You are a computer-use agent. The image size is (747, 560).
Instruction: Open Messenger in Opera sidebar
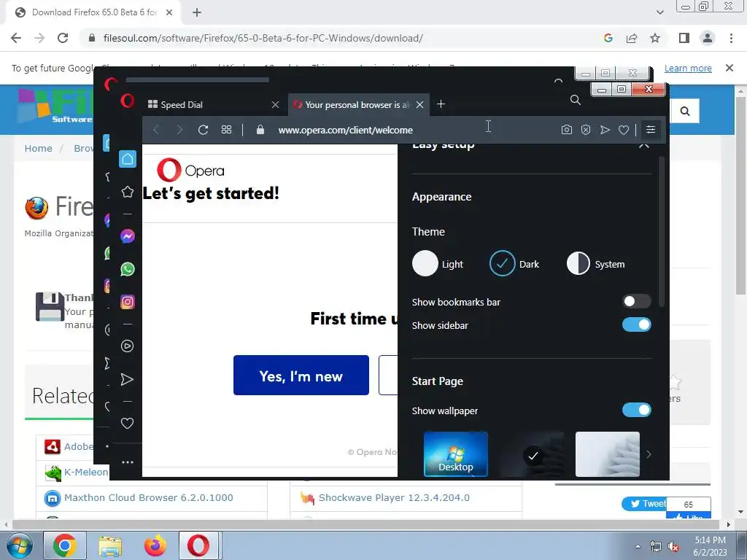[x=127, y=236]
